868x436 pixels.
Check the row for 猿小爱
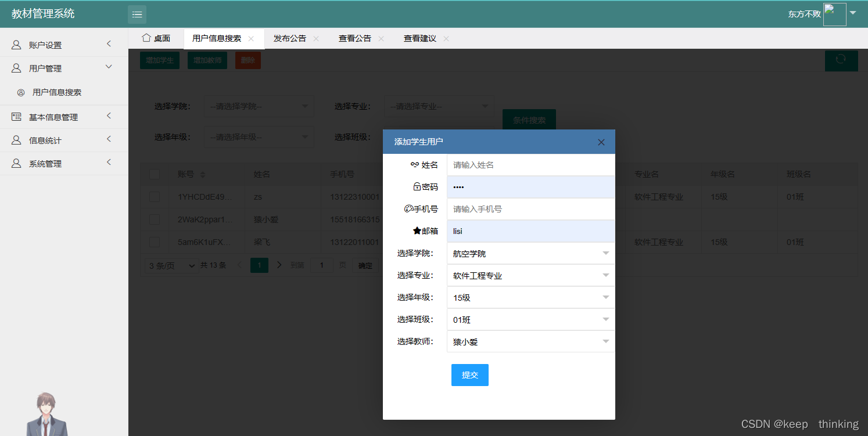tap(155, 219)
